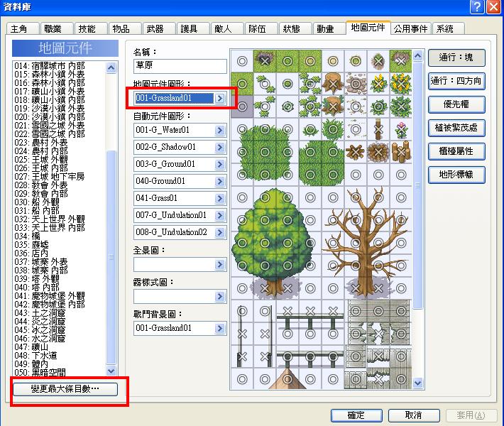Click the 通行：塊 passage button

pyautogui.click(x=456, y=58)
